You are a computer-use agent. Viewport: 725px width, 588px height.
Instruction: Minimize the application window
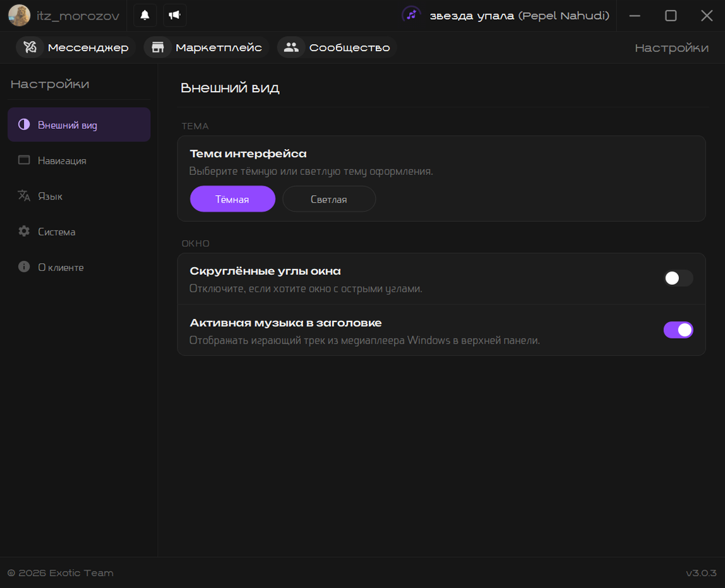pyautogui.click(x=635, y=16)
